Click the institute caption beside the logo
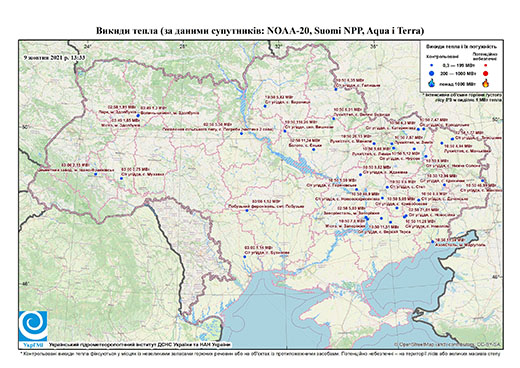This screenshot has width=520, height=368. pos(140,344)
